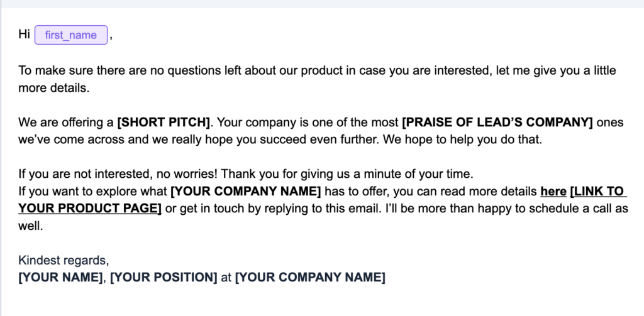The width and height of the screenshot is (644, 316).
Task: Click [YOUR COMPANY NAME] in the explore sentence
Action: pos(246,191)
